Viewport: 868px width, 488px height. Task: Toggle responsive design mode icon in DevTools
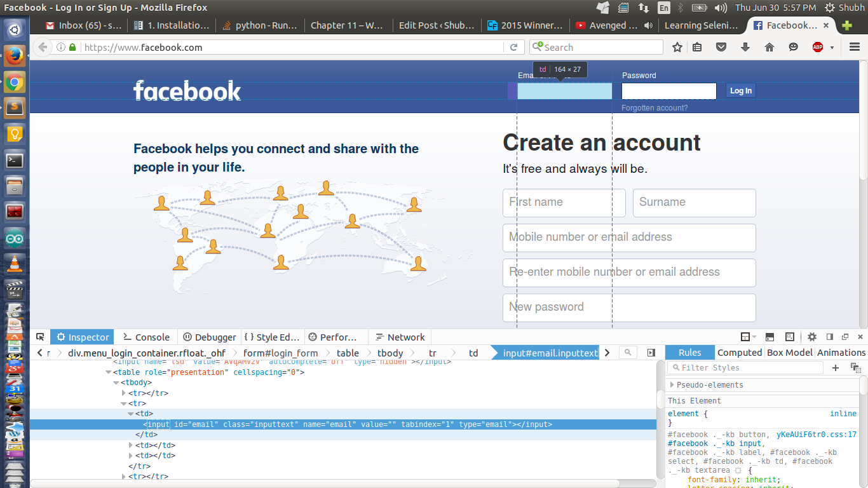(790, 337)
